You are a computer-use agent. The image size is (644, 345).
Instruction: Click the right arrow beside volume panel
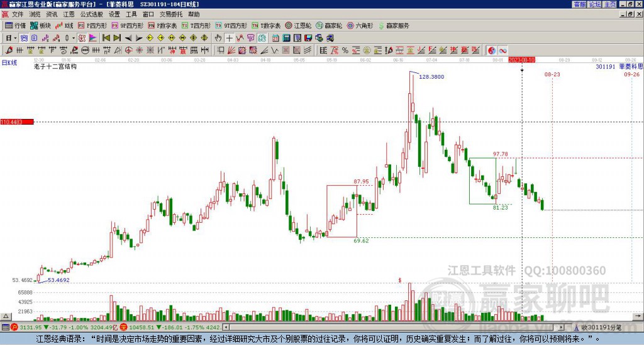638,317
